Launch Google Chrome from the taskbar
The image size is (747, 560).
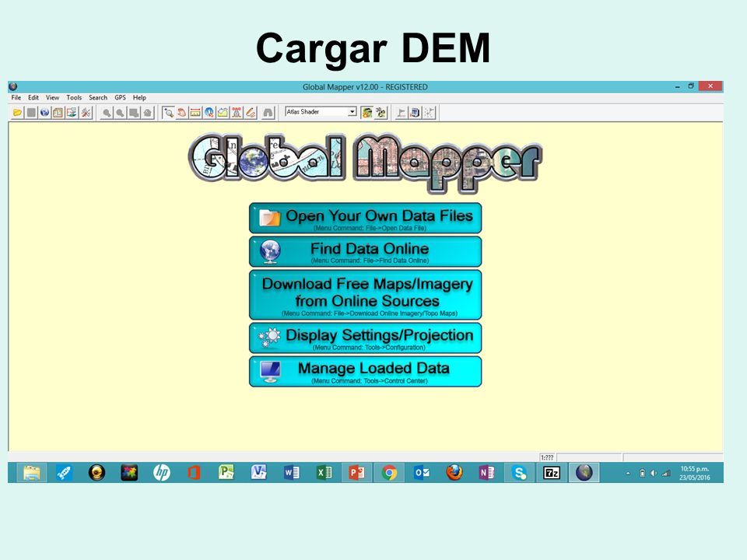pos(389,472)
